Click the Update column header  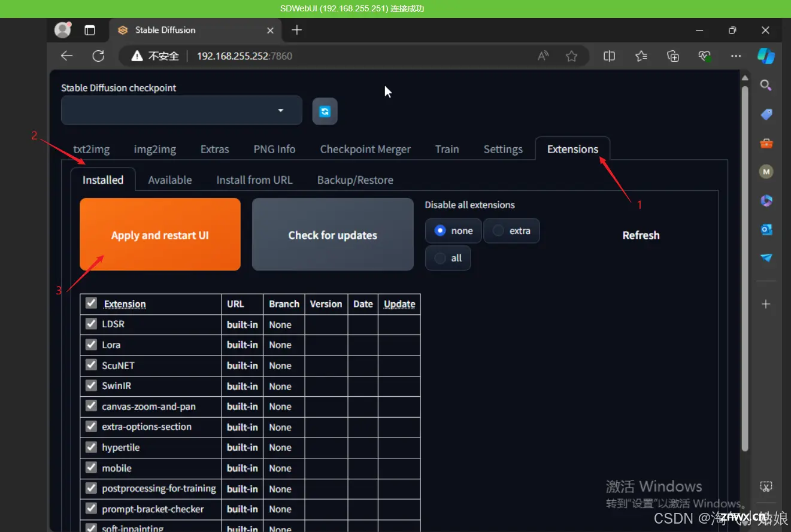(x=399, y=304)
